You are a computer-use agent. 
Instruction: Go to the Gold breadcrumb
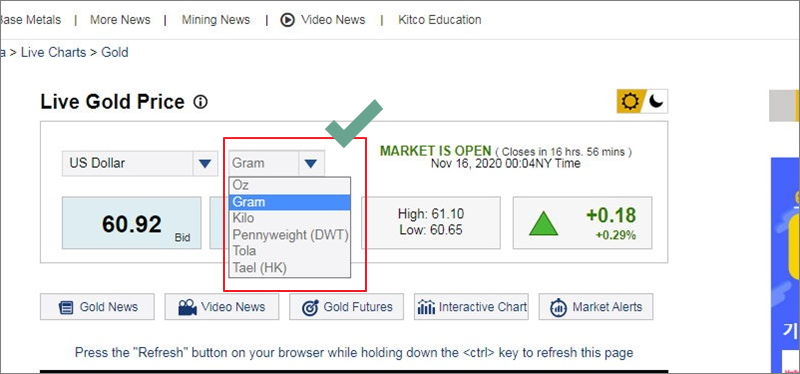click(x=115, y=53)
